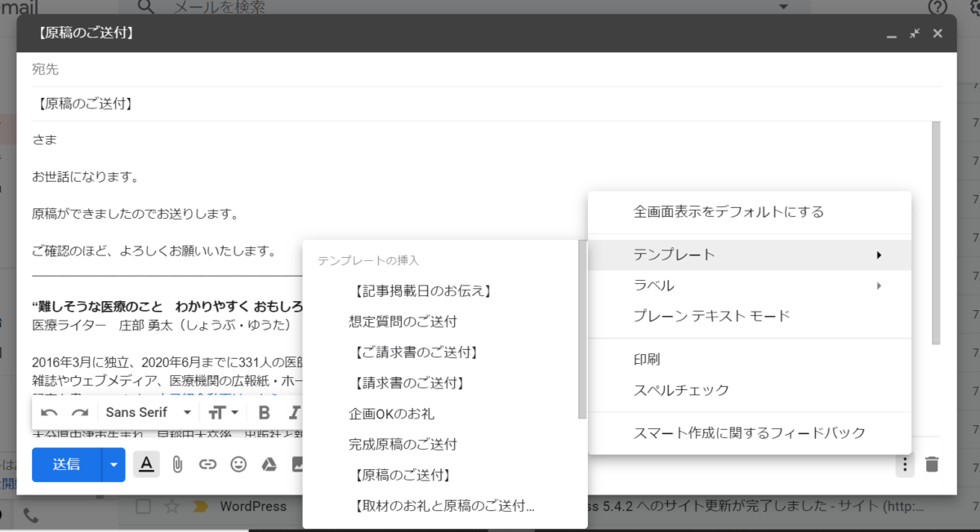Undo the last edit in formatting toolbar
Image resolution: width=980 pixels, height=532 pixels.
click(50, 412)
